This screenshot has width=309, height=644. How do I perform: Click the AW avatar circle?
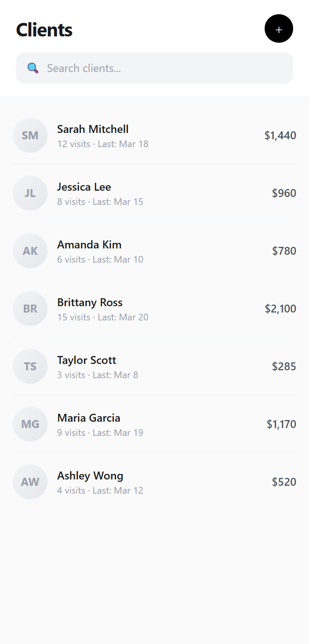click(30, 482)
